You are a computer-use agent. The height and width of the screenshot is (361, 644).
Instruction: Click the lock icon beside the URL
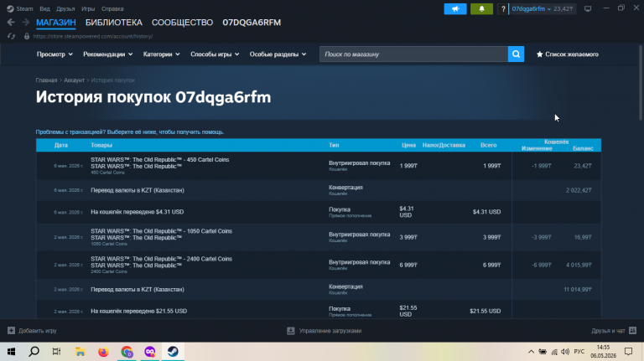pyautogui.click(x=27, y=36)
